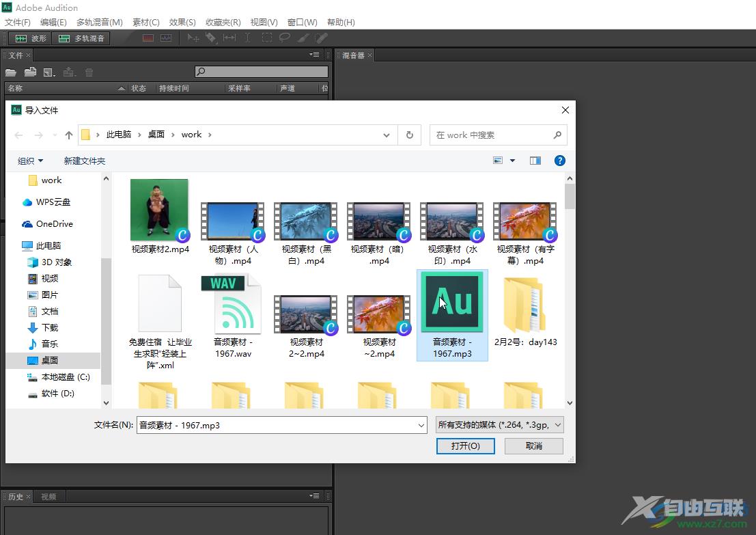
Task: Click in the 文件名 input field
Action: (x=277, y=426)
